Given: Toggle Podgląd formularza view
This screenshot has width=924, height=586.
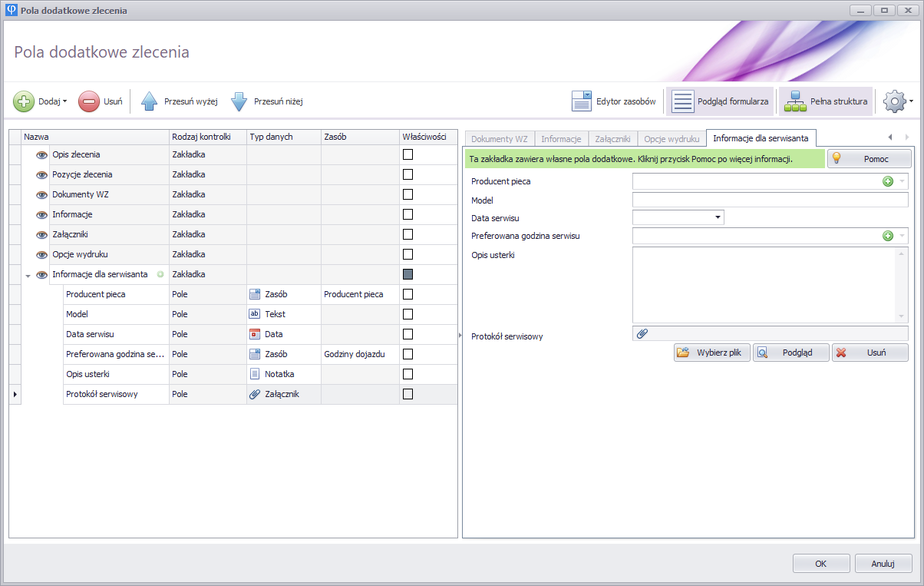Looking at the screenshot, I should pos(720,101).
